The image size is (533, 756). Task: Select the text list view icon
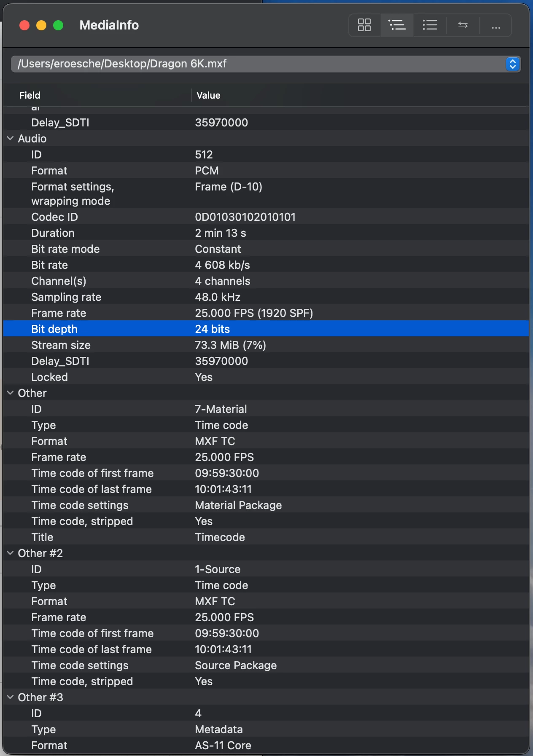[x=430, y=25]
